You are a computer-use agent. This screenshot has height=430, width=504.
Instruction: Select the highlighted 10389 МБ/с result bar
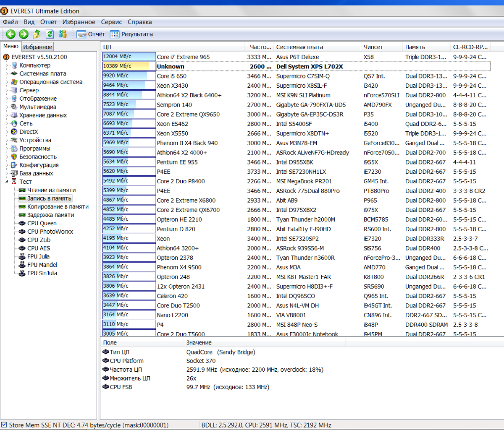click(129, 66)
